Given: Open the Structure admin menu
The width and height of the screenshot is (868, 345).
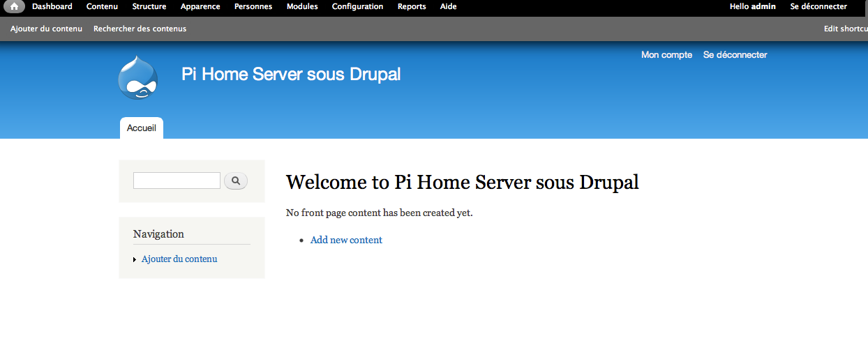Looking at the screenshot, I should click(149, 6).
